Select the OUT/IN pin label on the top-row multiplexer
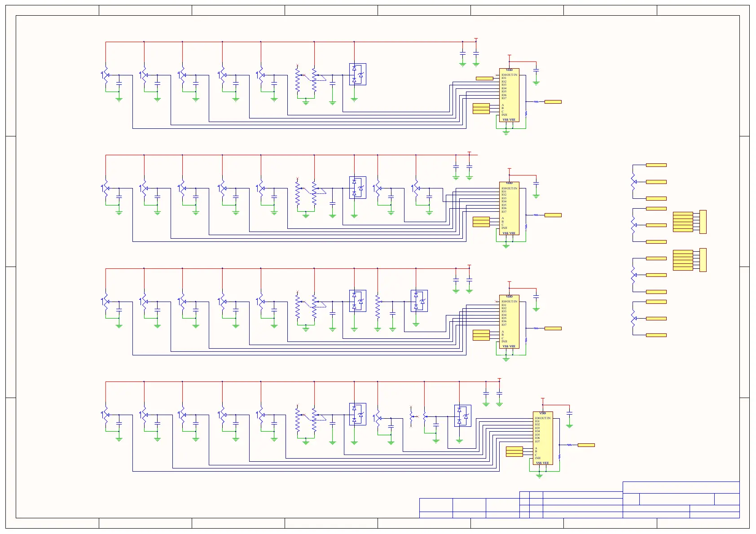Image resolution: width=756 pixels, height=534 pixels. click(x=512, y=75)
